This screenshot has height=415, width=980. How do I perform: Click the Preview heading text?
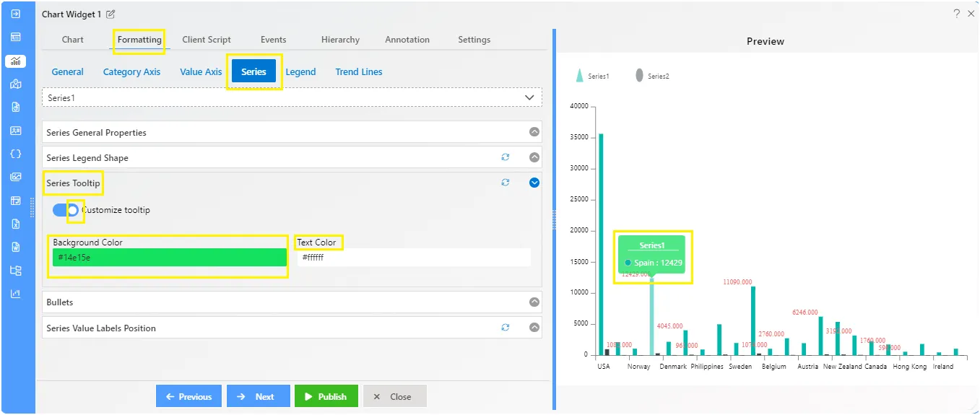tap(766, 41)
